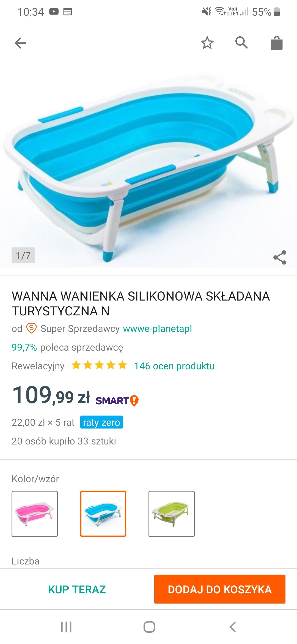Tap the back arrow icon
Screen dimensions: 297x644
(x=20, y=43)
